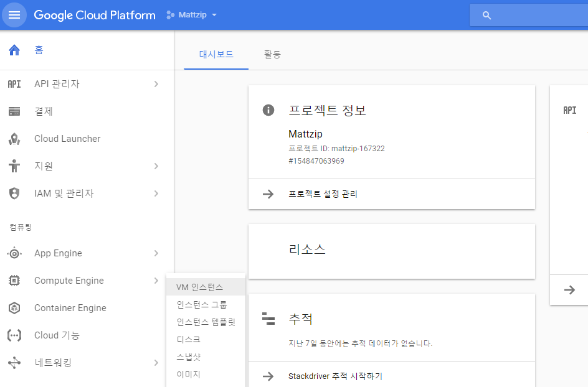Open the 결제 billing page
Screen dimensions: 588x387
pos(87,111)
